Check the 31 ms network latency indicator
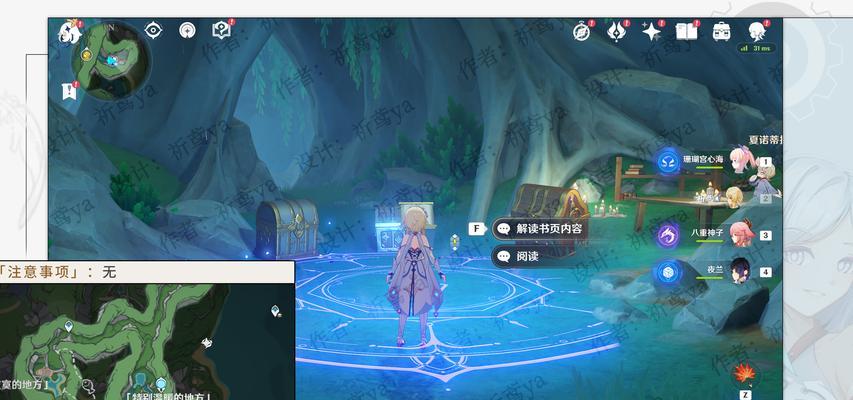 tap(757, 48)
